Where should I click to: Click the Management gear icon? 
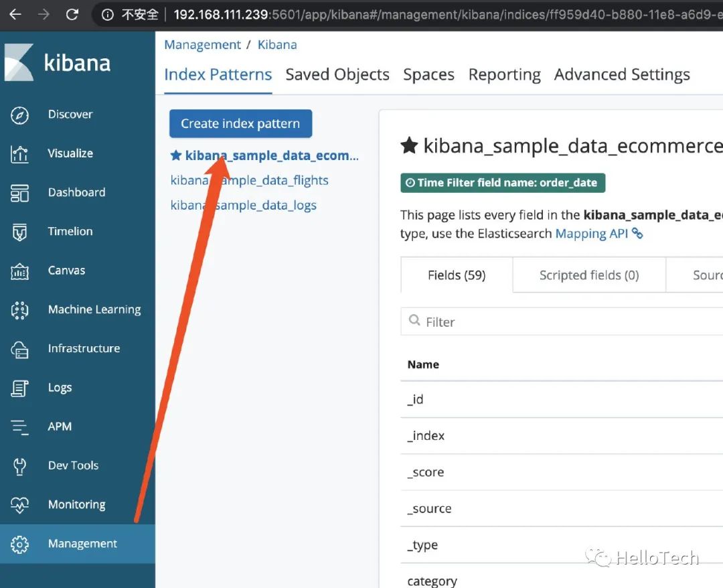[20, 544]
